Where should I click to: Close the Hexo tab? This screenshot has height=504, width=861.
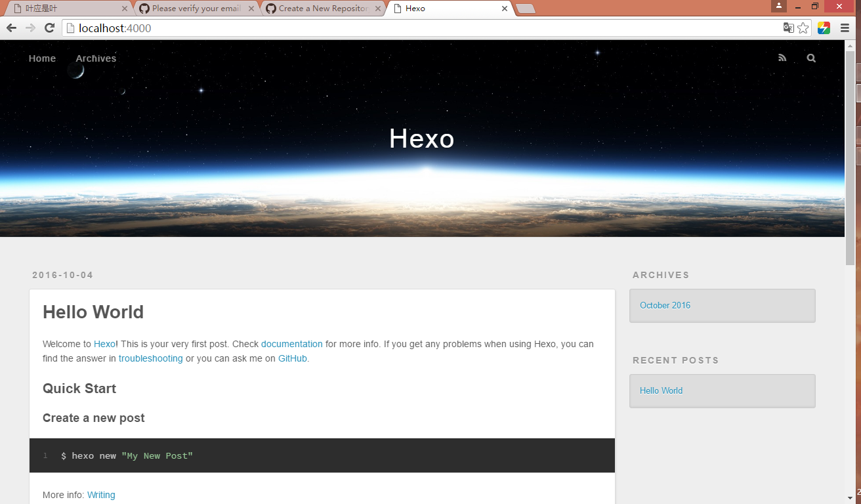(x=504, y=9)
